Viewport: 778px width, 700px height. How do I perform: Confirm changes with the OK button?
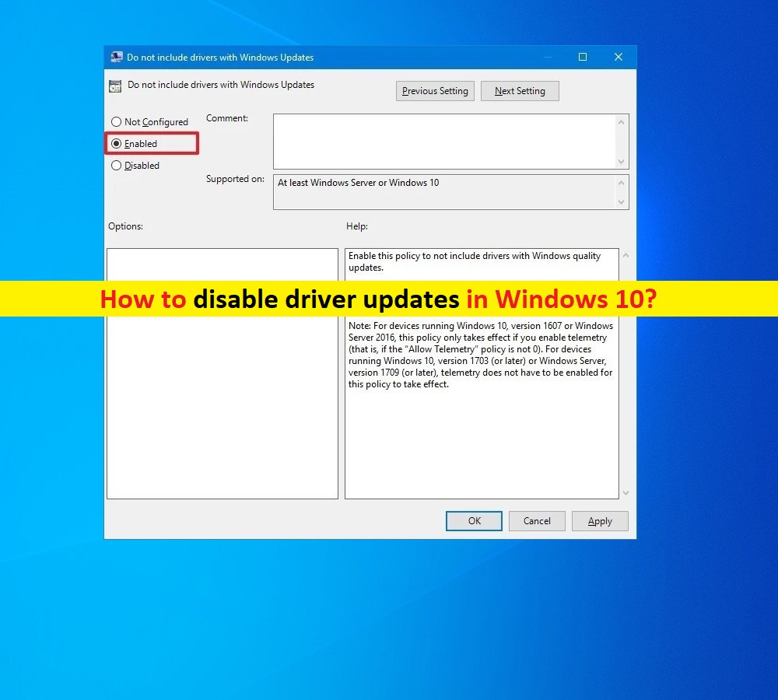point(474,521)
